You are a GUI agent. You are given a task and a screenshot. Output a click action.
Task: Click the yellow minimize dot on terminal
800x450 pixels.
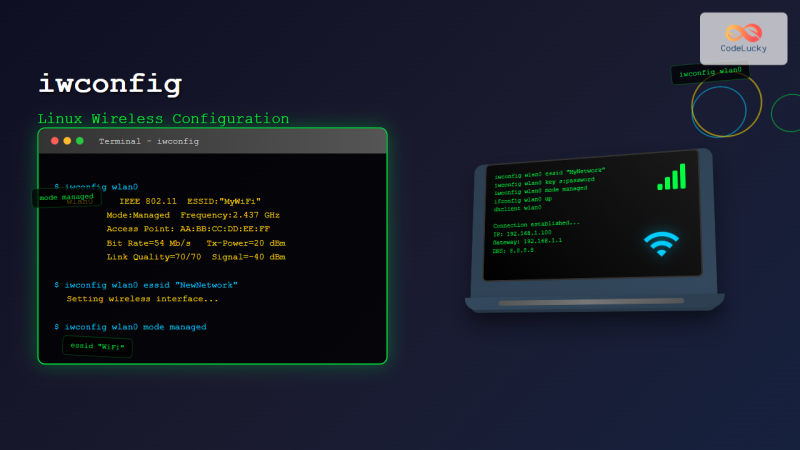(x=67, y=141)
